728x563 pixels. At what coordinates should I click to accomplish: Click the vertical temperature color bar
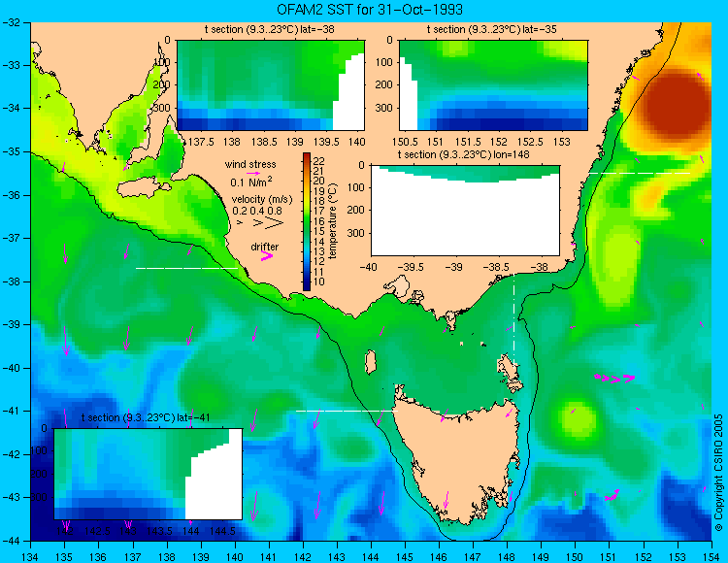coord(307,221)
